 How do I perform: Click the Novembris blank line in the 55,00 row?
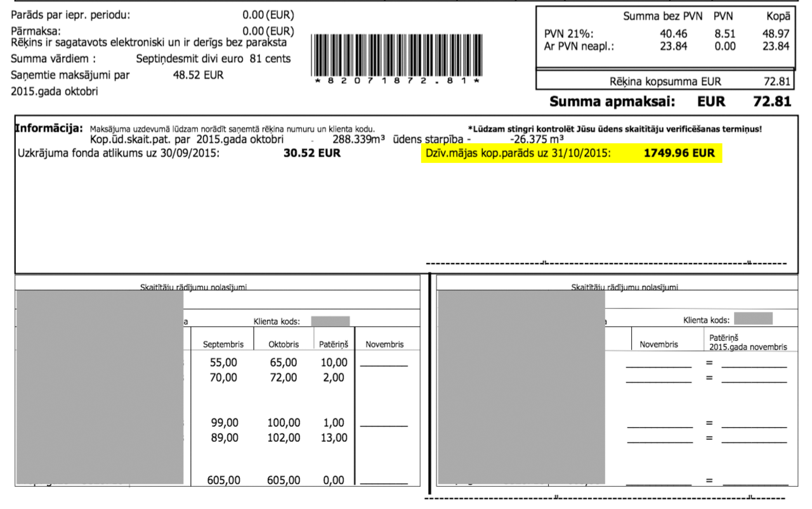(384, 364)
